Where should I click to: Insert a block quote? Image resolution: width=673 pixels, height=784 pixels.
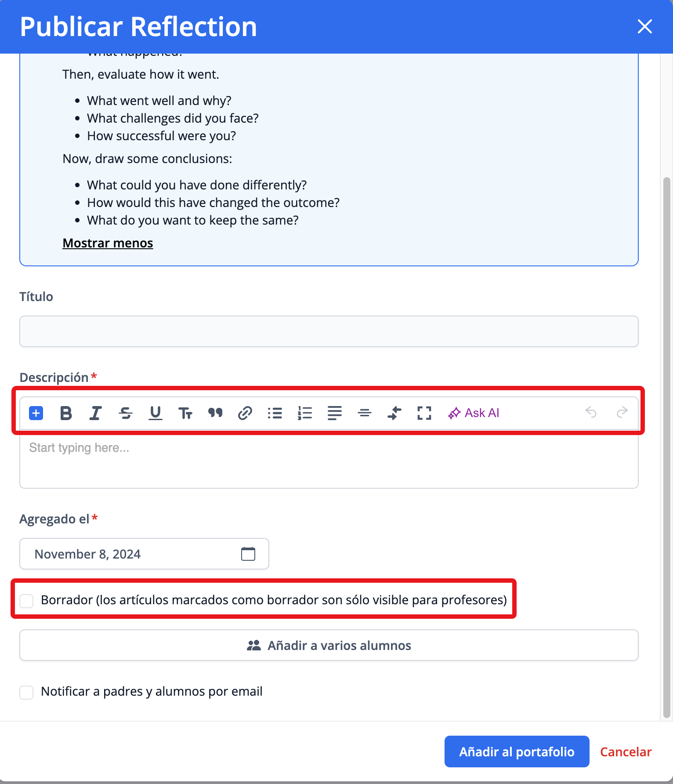(215, 413)
